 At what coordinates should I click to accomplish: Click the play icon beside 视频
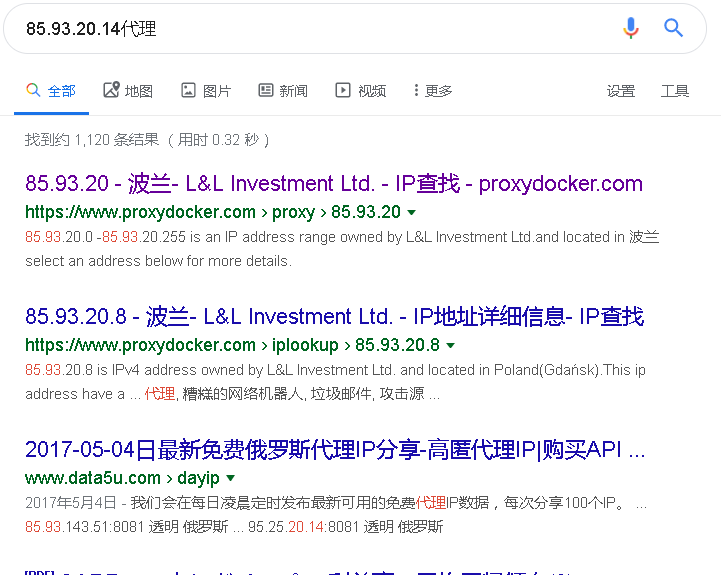343,90
